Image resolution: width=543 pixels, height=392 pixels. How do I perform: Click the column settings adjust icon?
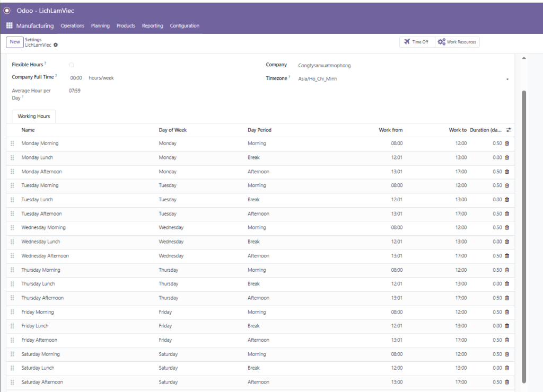[x=509, y=130]
